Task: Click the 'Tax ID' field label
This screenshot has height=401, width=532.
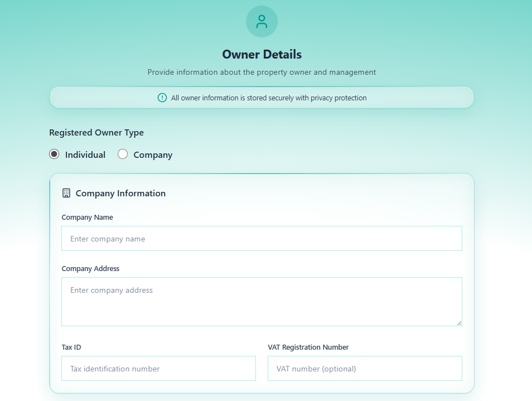Action: 71,347
